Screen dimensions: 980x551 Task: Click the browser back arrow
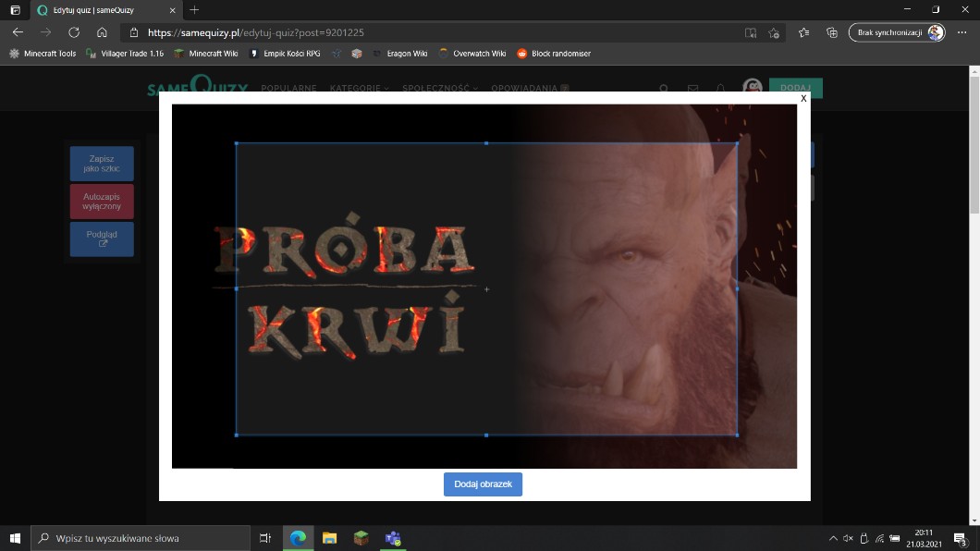click(18, 32)
